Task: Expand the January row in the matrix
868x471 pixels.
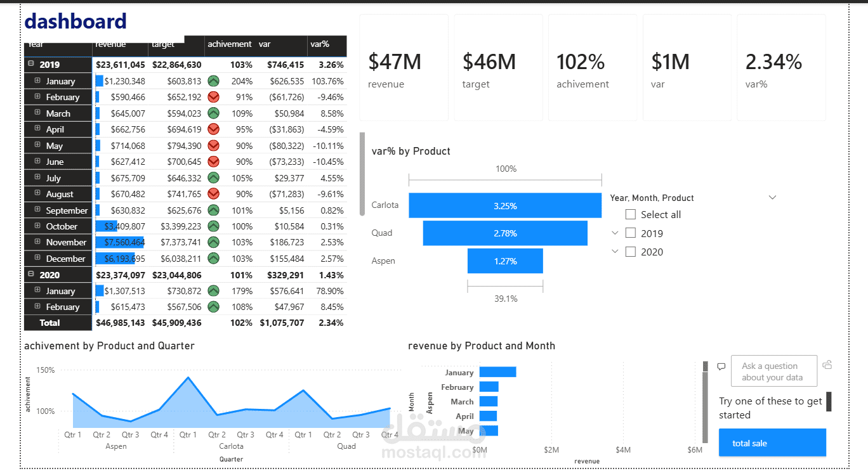Action: pos(39,81)
